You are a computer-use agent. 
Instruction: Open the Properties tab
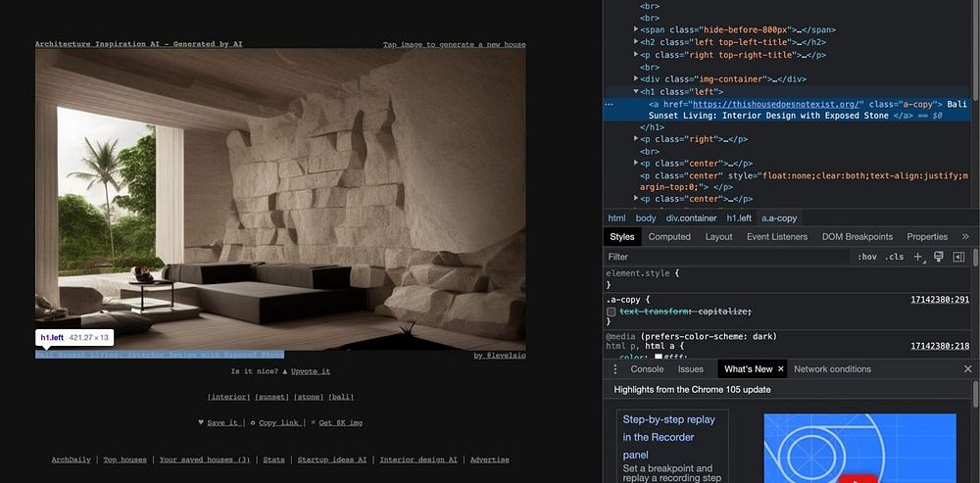point(927,237)
